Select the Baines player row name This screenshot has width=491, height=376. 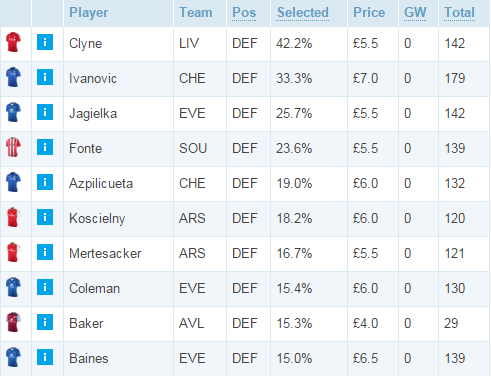(89, 358)
